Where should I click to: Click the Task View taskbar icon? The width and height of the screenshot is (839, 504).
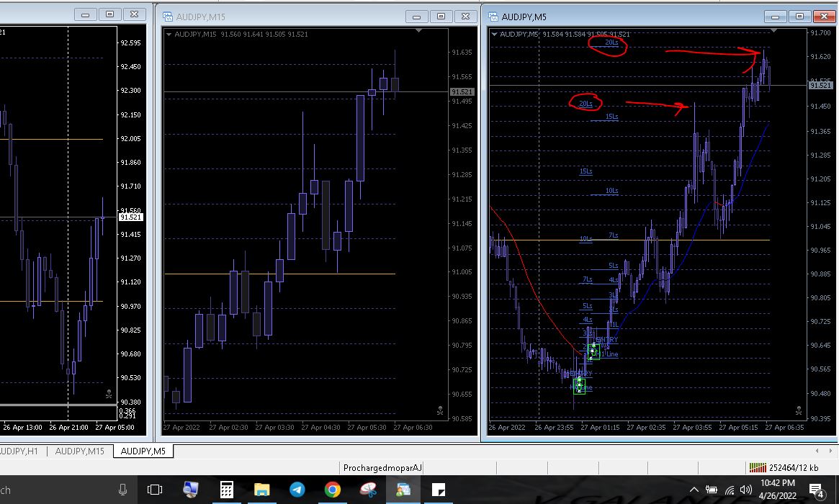click(155, 490)
